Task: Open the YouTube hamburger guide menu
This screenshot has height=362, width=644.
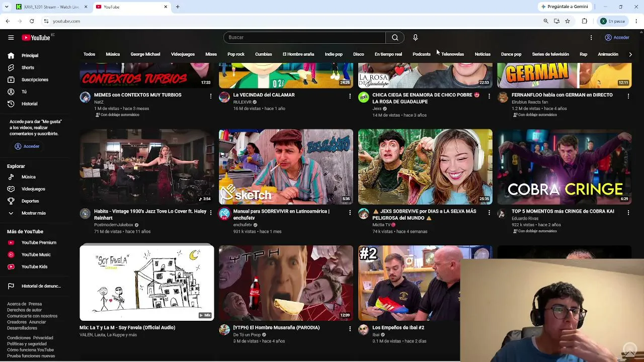Action: 11,37
